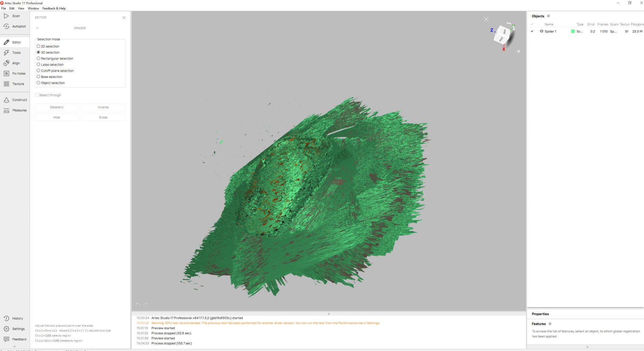Close the Editor panel
The width and height of the screenshot is (644, 351).
[x=124, y=18]
